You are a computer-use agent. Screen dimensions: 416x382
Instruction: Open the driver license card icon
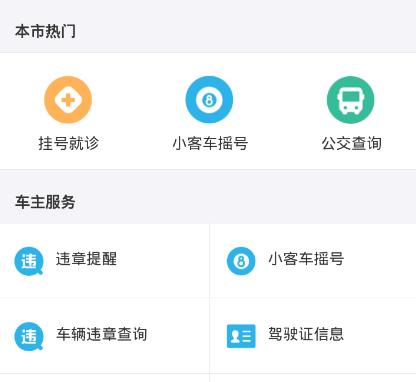(241, 336)
